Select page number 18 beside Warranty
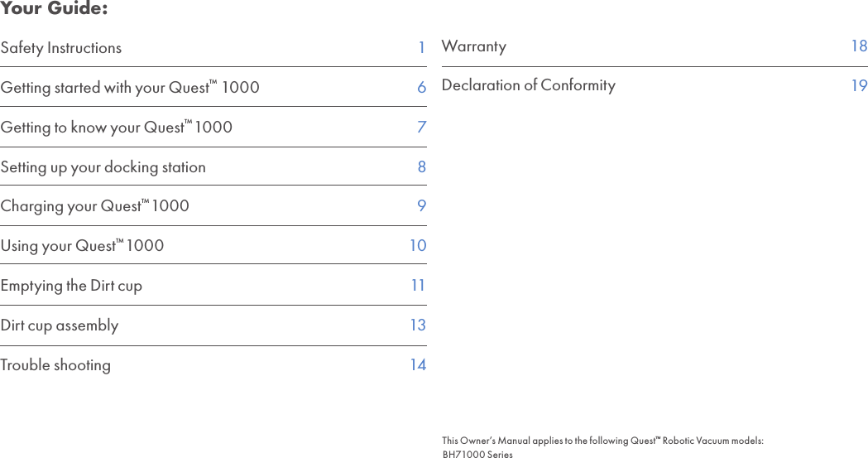The image size is (868, 458). [859, 46]
